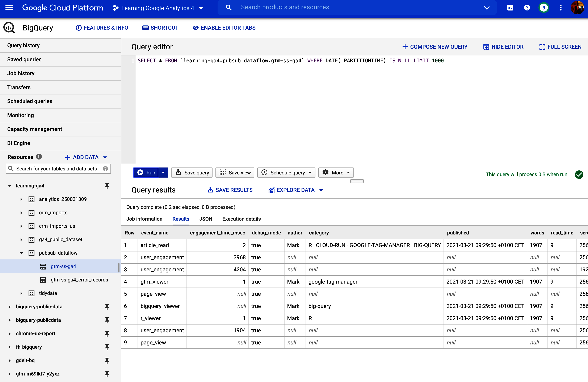Switch editor to full screen
The image size is (588, 382).
[x=560, y=47]
